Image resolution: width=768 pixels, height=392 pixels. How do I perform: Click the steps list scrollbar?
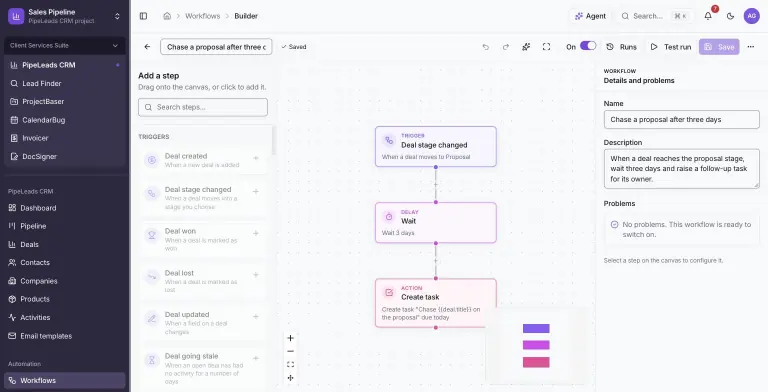pyautogui.click(x=274, y=141)
